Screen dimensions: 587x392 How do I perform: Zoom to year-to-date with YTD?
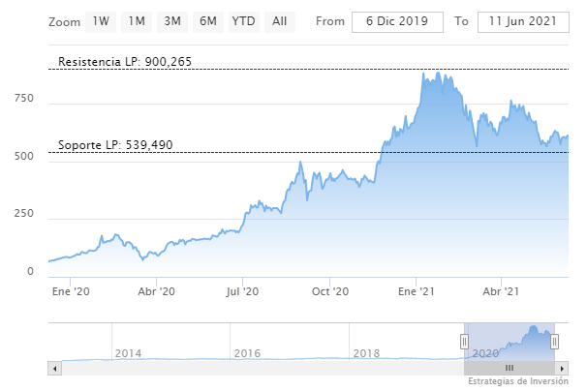pyautogui.click(x=243, y=21)
